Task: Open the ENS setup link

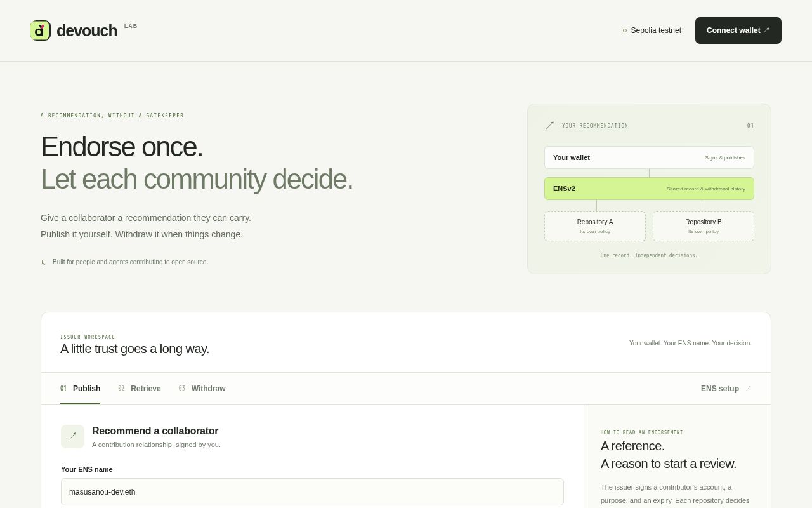Action: 726,389
